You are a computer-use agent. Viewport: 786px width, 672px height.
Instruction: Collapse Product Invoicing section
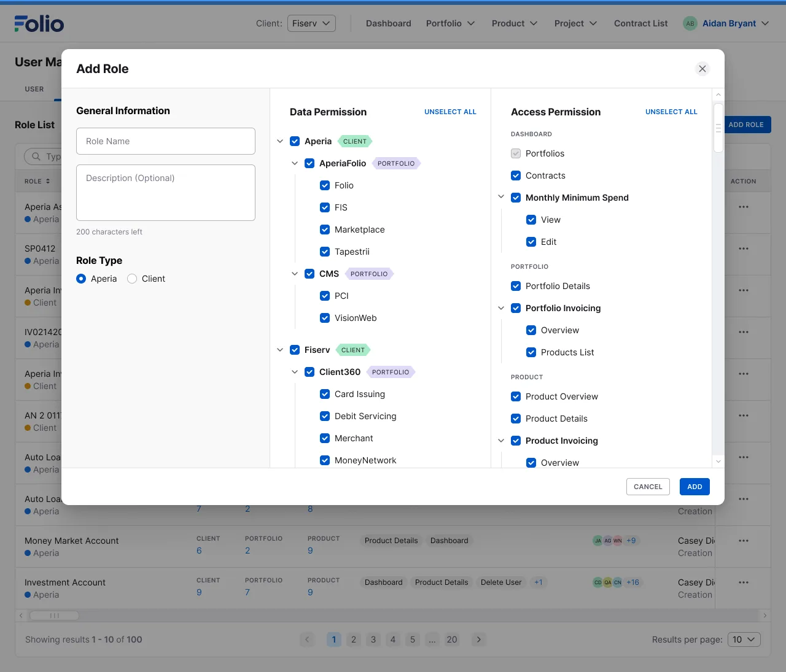[501, 441]
